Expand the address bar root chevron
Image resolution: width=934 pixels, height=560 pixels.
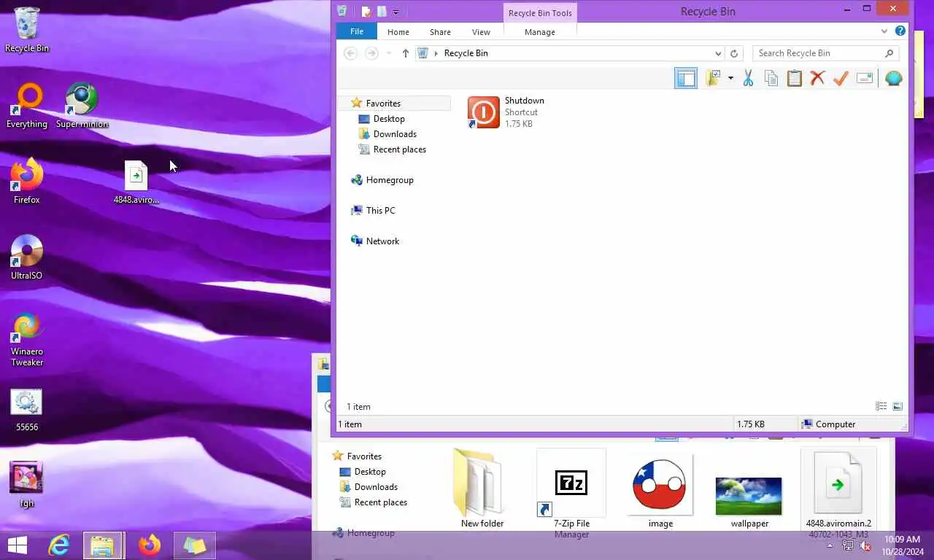[436, 53]
